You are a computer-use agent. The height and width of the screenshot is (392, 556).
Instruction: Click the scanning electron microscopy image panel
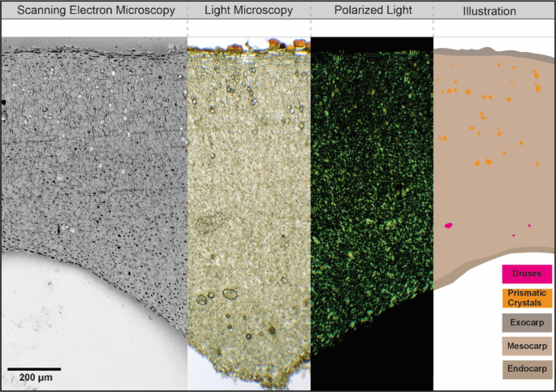coord(94,213)
